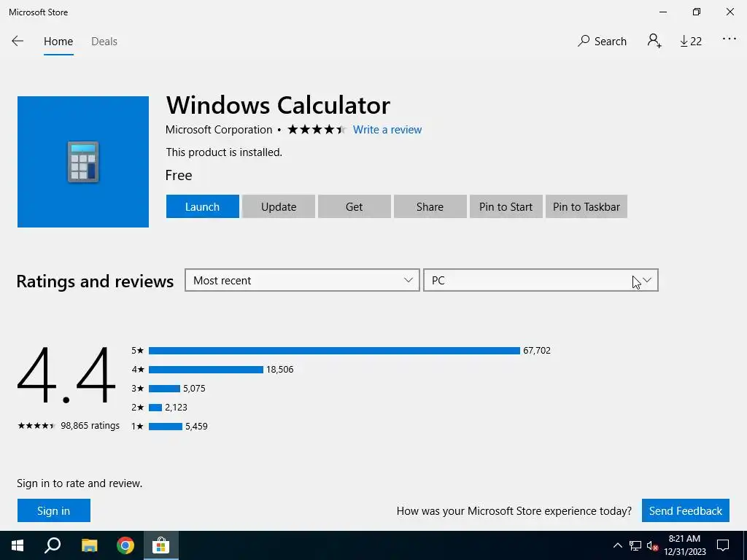The width and height of the screenshot is (747, 560).
Task: Expand the Most recent sort dropdown
Action: [x=302, y=280]
